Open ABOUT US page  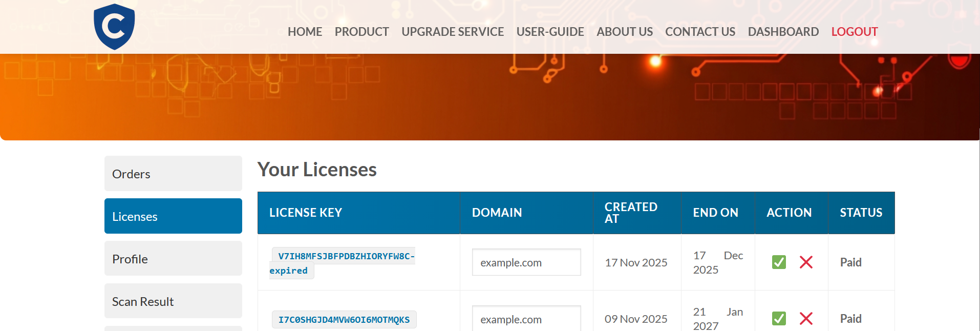(x=625, y=32)
